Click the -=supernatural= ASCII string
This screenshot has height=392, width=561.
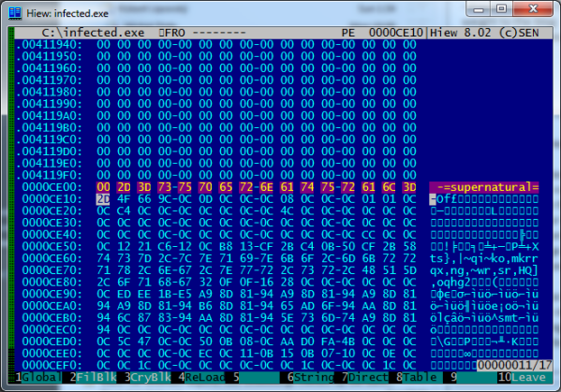488,187
